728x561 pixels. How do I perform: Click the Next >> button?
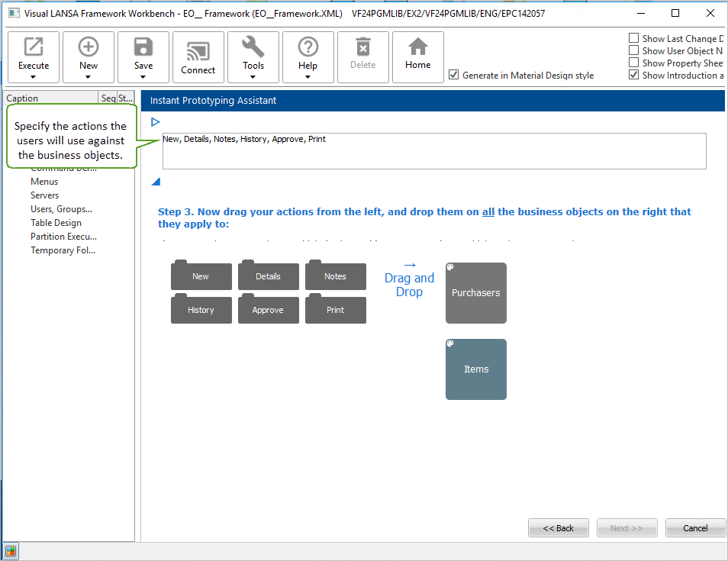click(x=627, y=528)
